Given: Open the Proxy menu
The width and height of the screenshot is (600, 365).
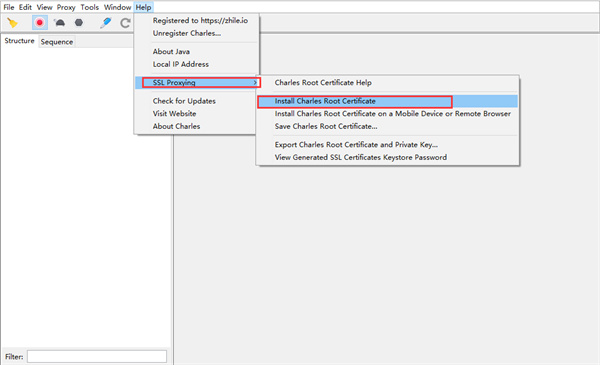Looking at the screenshot, I should click(66, 7).
